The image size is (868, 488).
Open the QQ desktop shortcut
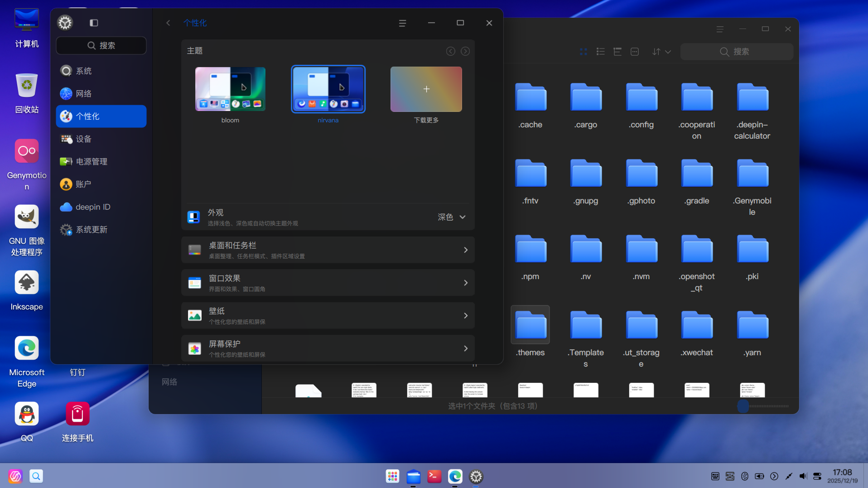[27, 421]
